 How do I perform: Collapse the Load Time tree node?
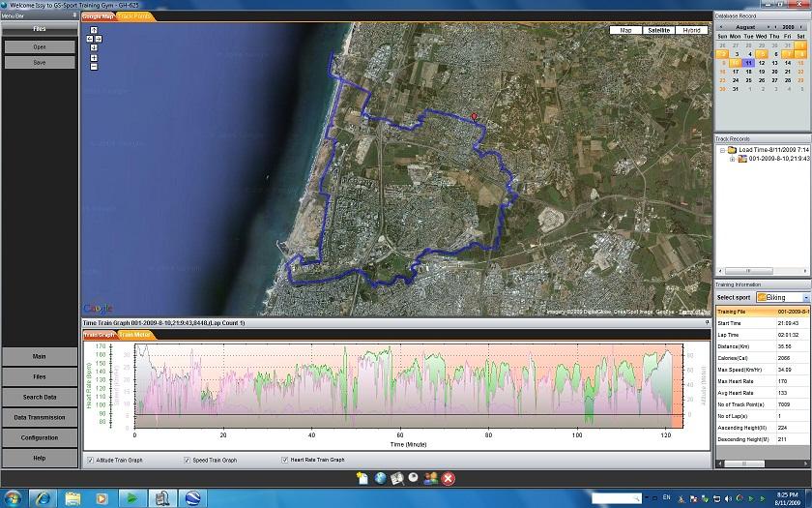(722, 150)
